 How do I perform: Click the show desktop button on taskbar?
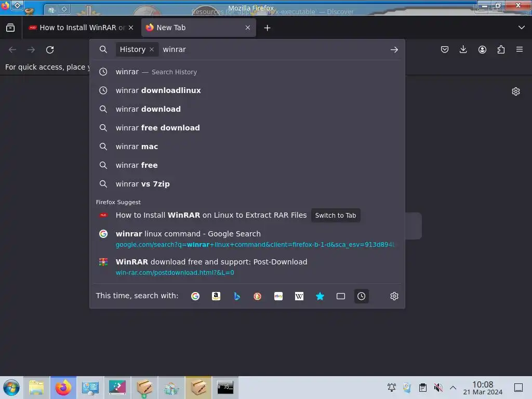click(x=518, y=388)
